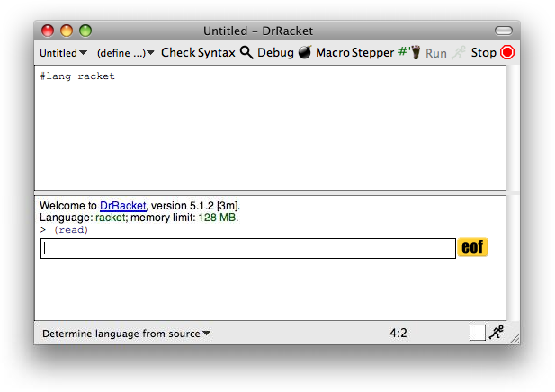Screen dimensions: 555x392
Task: Click the Debug bomb icon
Action: click(x=305, y=52)
